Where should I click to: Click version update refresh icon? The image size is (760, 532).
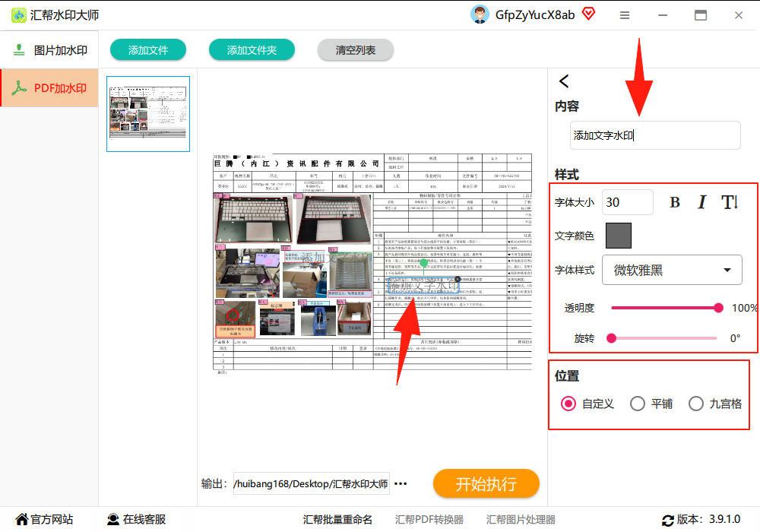(668, 521)
